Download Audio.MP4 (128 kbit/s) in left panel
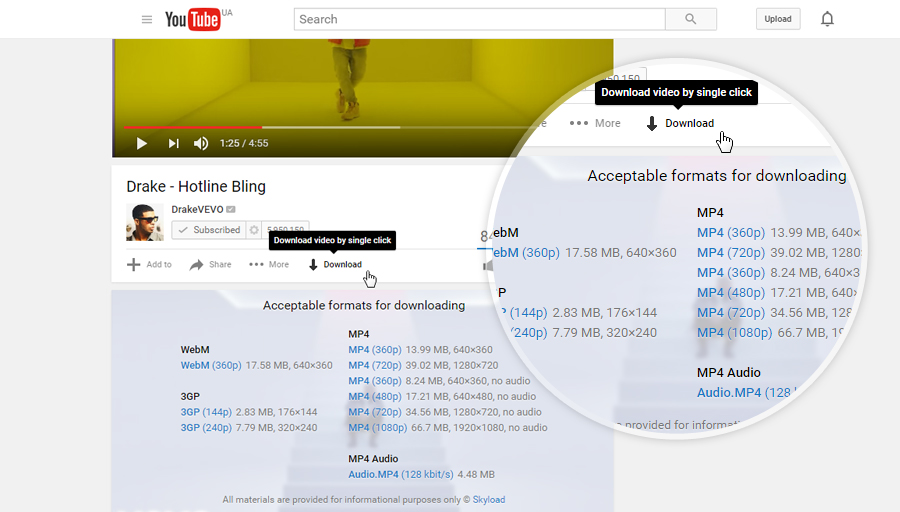Screen dimensions: 900x512 click(400, 474)
